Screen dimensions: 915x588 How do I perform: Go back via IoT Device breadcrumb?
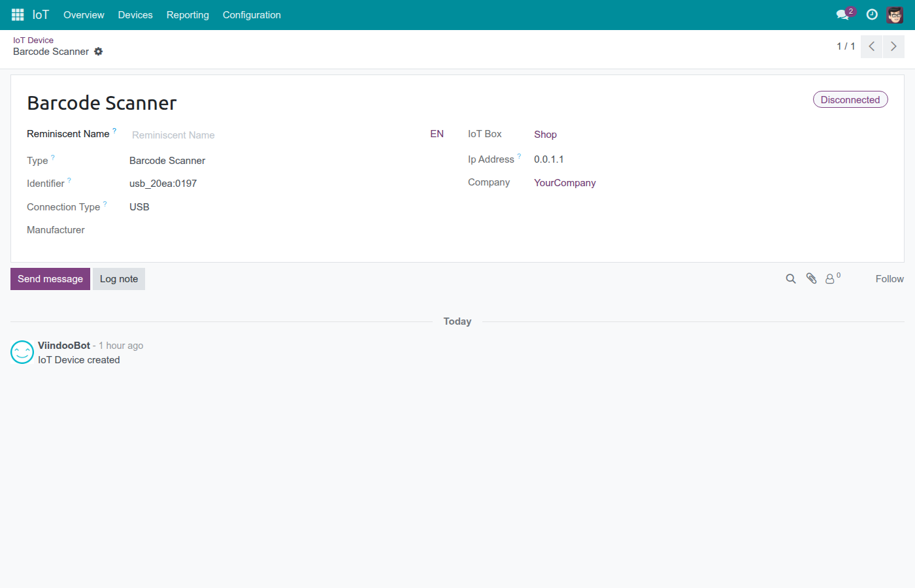(x=33, y=41)
